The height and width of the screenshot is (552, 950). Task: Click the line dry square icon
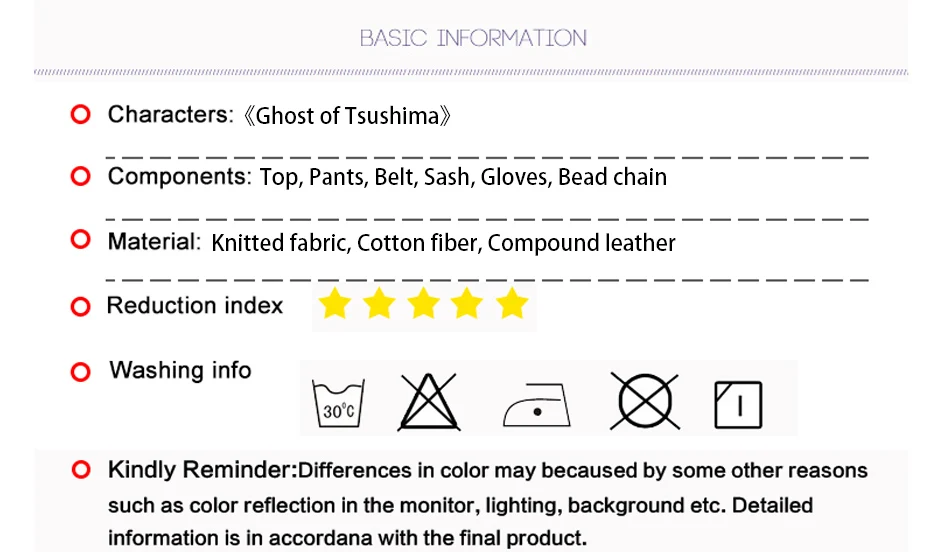click(x=738, y=405)
